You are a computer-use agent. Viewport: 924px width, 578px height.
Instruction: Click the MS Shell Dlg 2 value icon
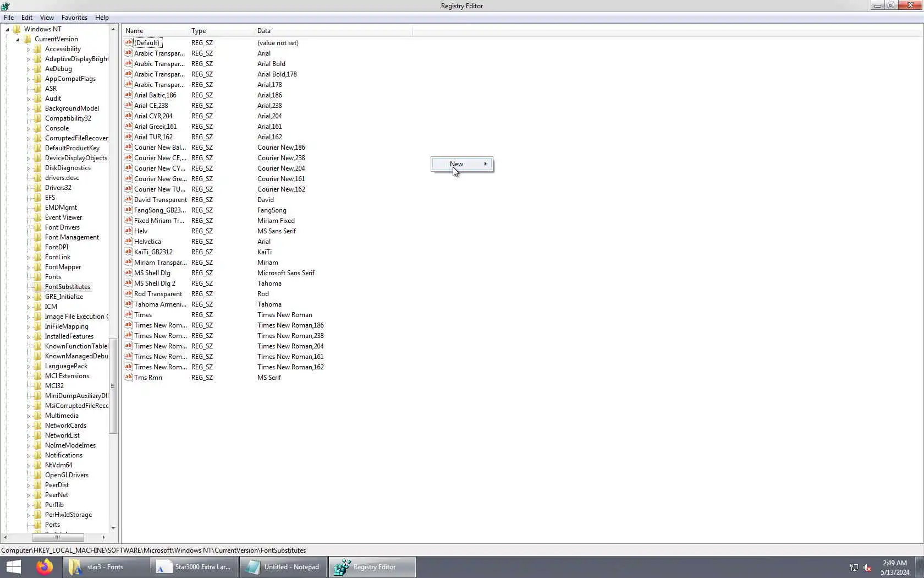(128, 283)
